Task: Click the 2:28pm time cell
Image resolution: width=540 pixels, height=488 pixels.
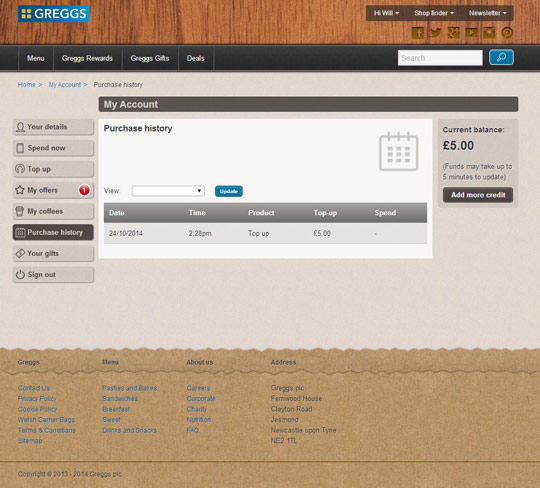Action: [200, 233]
